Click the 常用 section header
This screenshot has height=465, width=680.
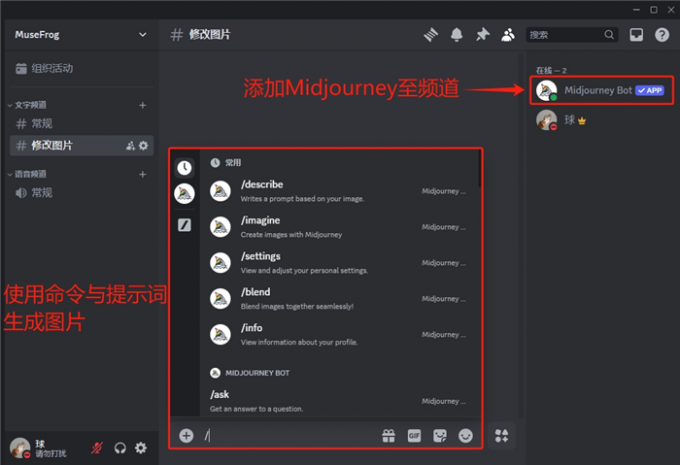[x=226, y=163]
